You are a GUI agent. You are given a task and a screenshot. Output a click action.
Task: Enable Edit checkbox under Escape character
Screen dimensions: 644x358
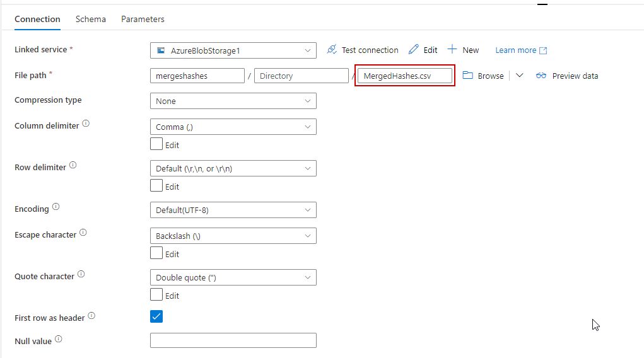156,253
